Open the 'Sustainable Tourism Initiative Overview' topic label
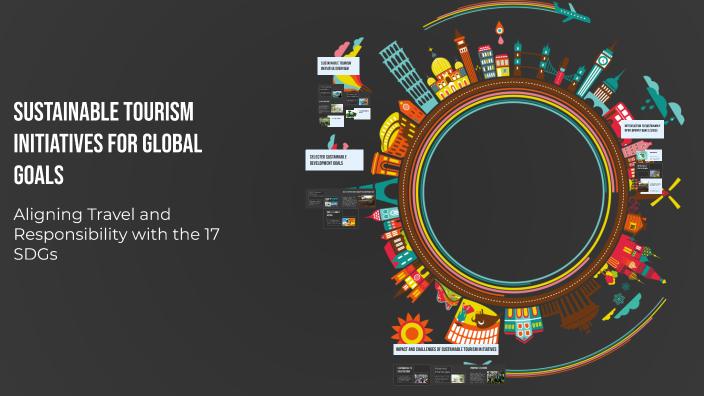The height and width of the screenshot is (396, 704). coord(338,66)
